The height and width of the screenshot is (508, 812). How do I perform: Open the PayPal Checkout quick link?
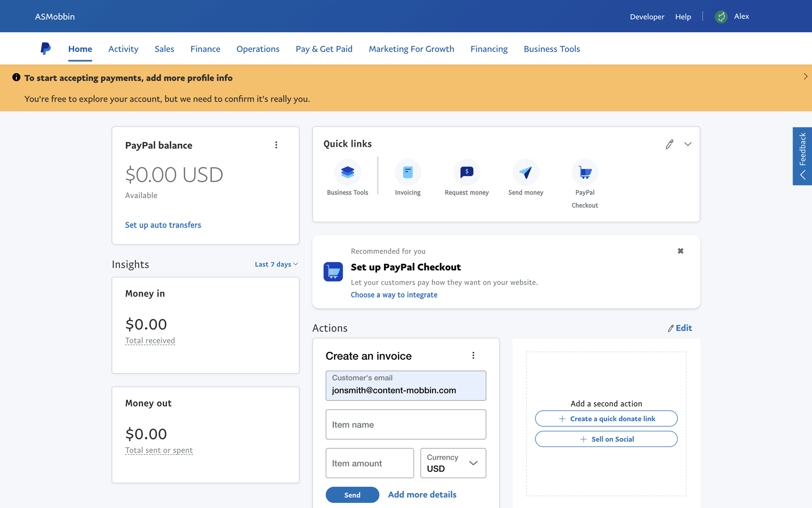(x=585, y=184)
